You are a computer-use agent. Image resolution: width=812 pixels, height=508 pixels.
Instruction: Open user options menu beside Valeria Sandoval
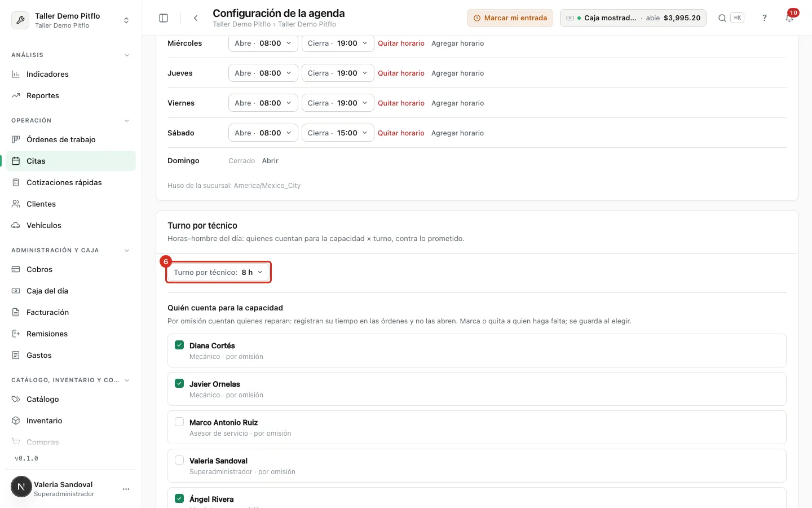(x=126, y=489)
